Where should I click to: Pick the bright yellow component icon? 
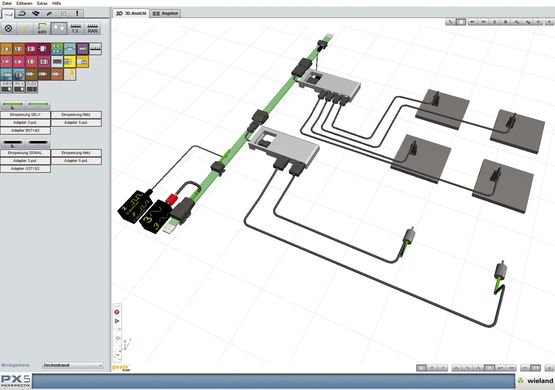click(70, 62)
